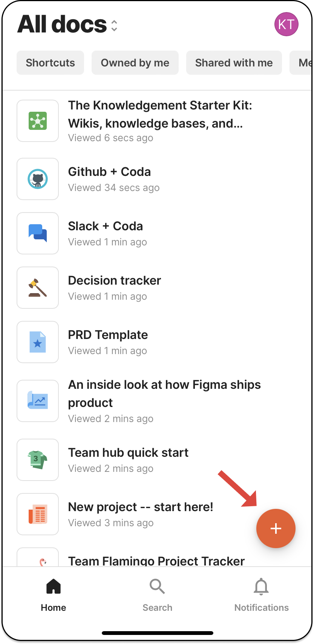This screenshot has height=644, width=314.
Task: Click the Decision tracker gavel icon
Action: (38, 288)
